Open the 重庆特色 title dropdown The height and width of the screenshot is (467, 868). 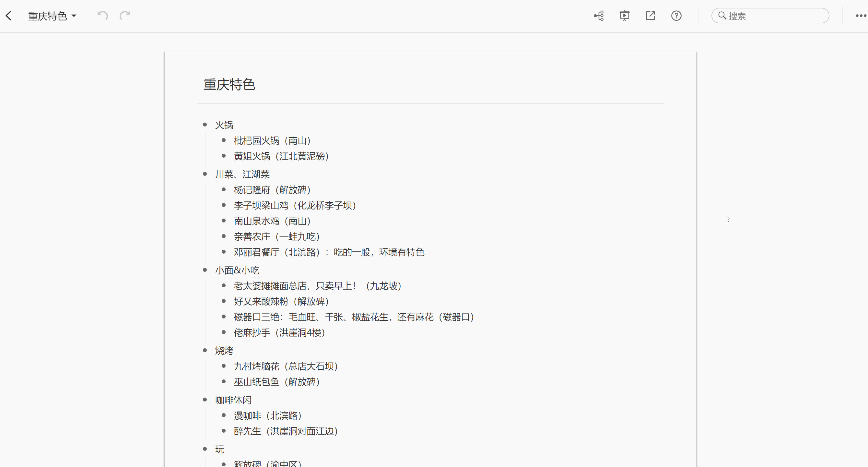click(75, 16)
